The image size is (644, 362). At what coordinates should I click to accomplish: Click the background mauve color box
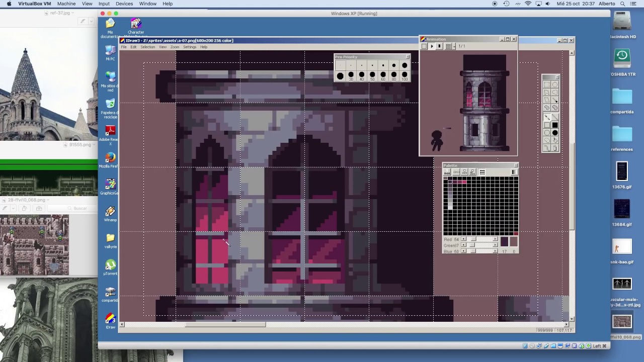click(514, 241)
